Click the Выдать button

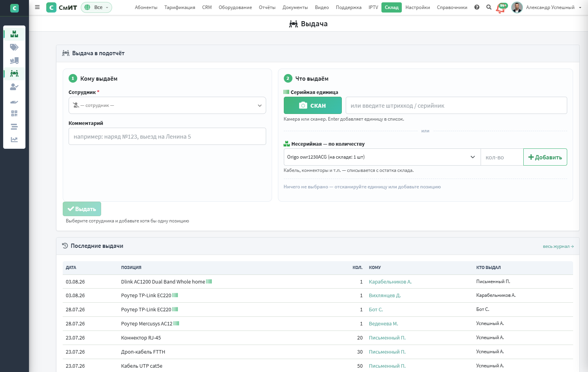point(82,209)
